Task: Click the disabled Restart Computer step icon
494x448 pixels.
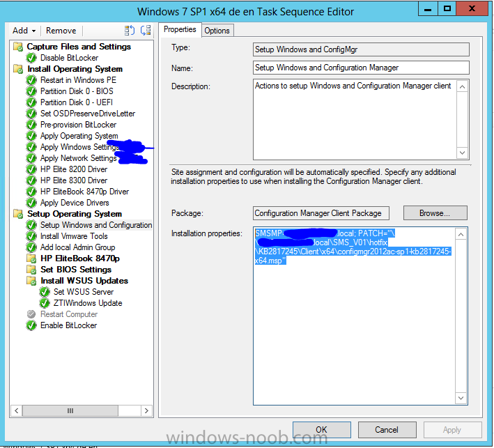Action: tap(31, 314)
